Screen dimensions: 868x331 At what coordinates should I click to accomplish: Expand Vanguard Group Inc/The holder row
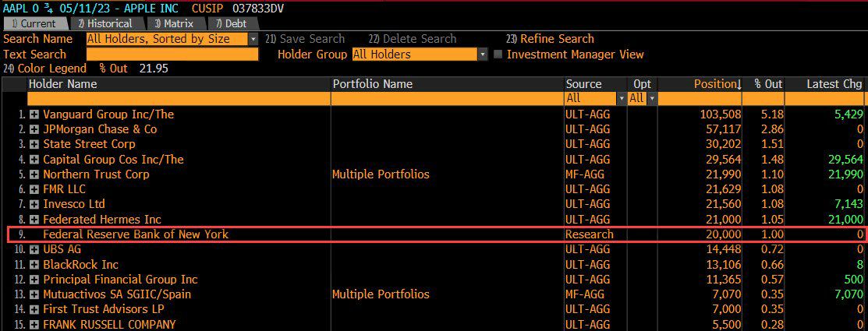[34, 114]
